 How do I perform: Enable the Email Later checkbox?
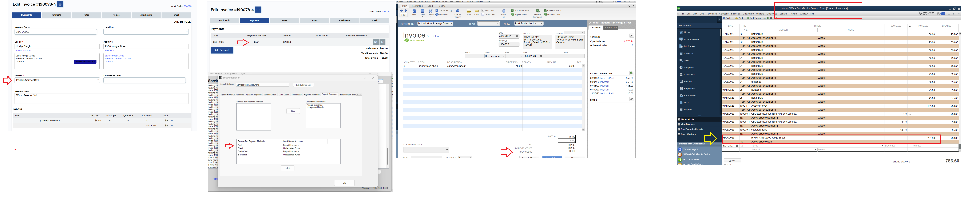[483, 14]
